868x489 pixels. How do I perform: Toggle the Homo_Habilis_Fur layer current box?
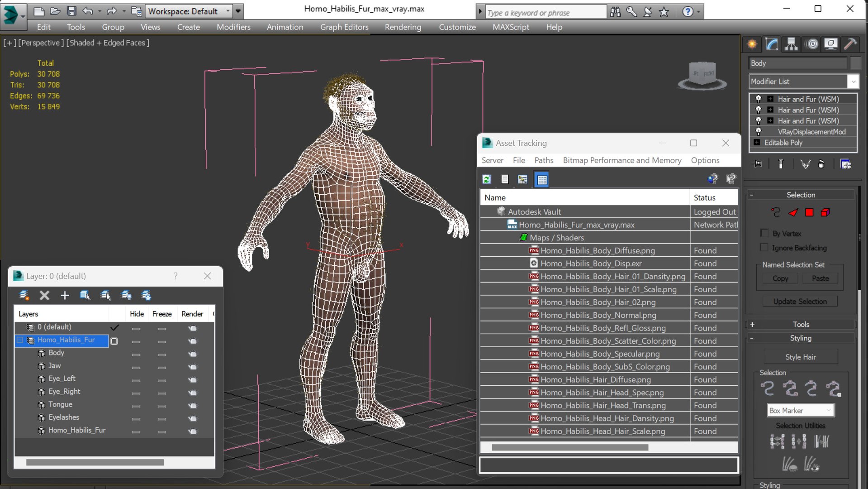point(114,341)
